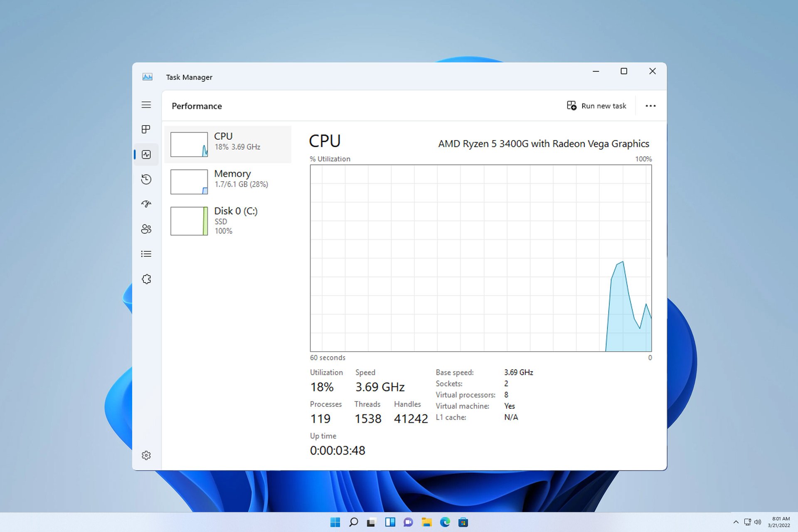The image size is (798, 532).
Task: Select the CPU performance item
Action: (228, 144)
